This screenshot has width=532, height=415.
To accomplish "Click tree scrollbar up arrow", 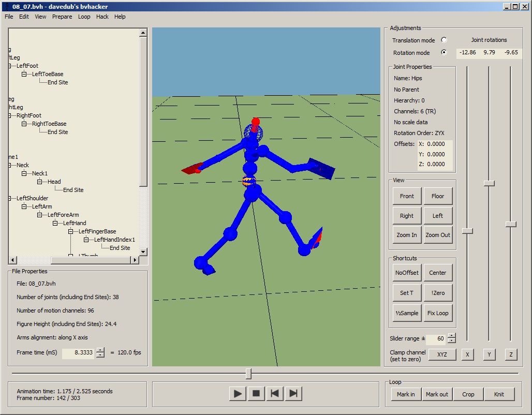I will click(143, 33).
